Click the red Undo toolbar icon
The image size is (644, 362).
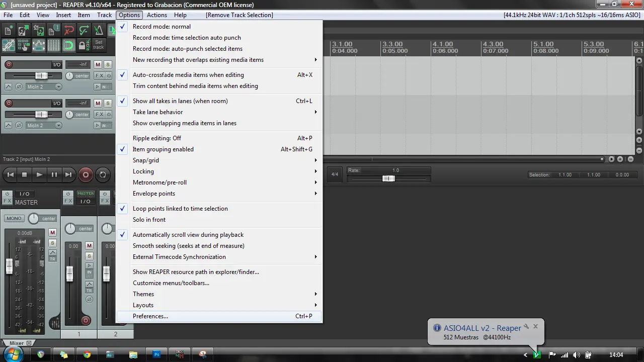click(69, 30)
